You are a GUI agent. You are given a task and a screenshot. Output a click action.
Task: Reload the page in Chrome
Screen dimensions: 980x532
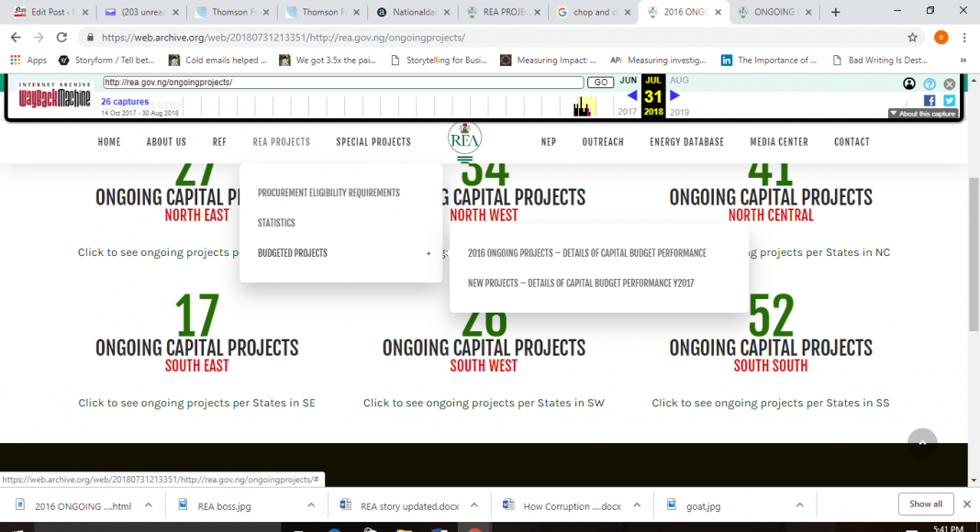point(61,38)
